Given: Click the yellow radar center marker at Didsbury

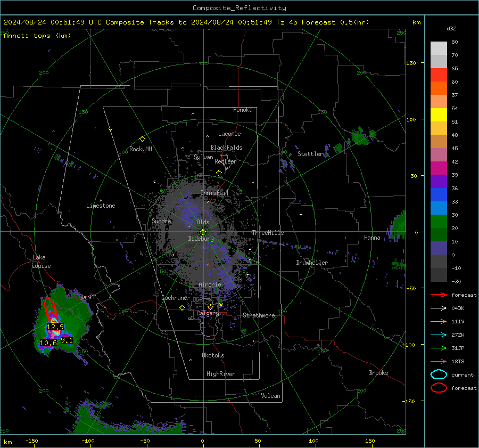Looking at the screenshot, I should click(x=203, y=232).
